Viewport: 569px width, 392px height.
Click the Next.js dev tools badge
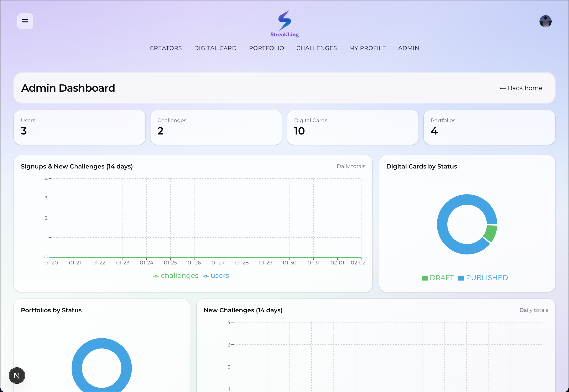17,375
